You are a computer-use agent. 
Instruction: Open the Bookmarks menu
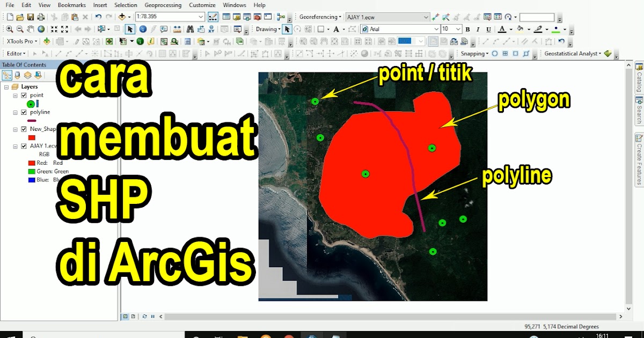click(x=72, y=5)
